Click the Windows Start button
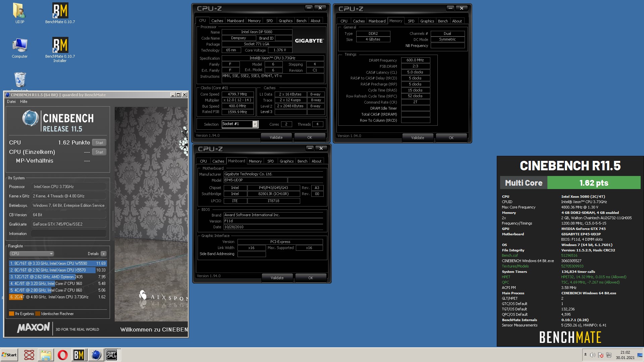The image size is (644, 362). pyautogui.click(x=9, y=355)
